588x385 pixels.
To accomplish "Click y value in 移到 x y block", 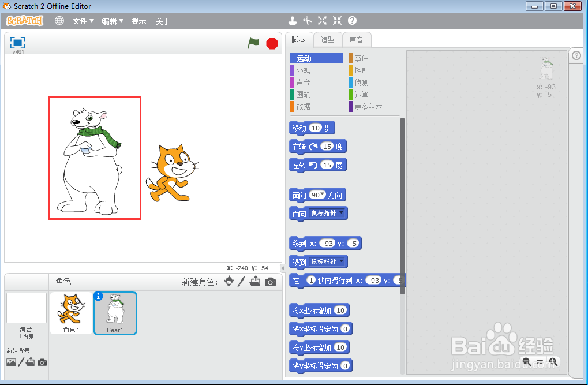I will click(x=353, y=243).
